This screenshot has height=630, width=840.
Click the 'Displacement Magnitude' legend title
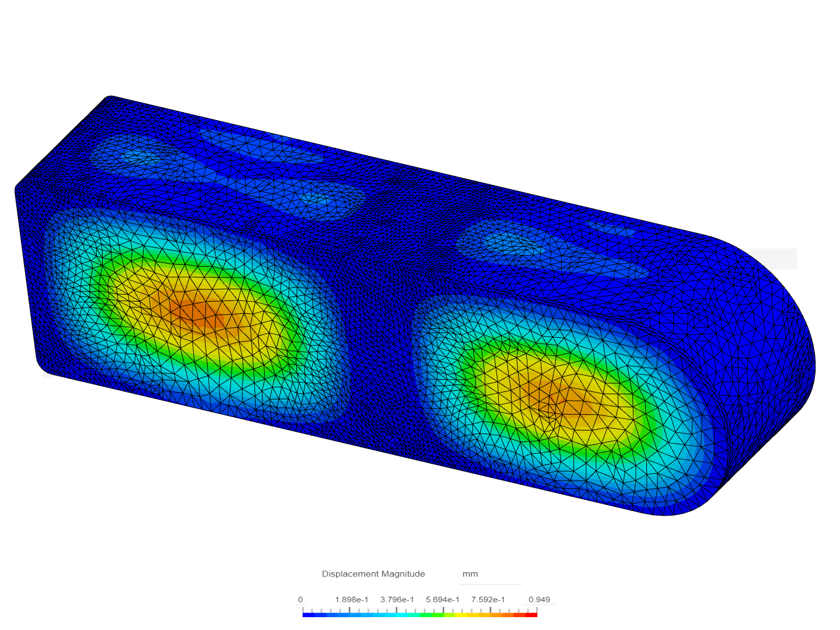pos(373,574)
